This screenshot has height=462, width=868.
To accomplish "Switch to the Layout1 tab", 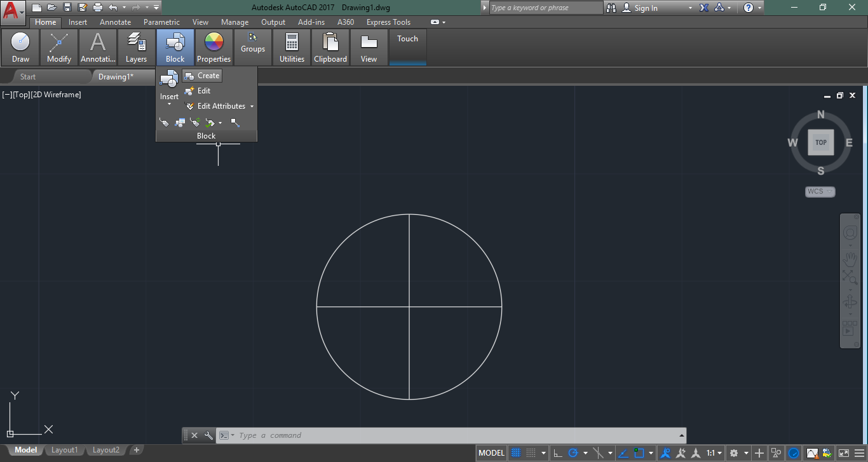I will [64, 450].
